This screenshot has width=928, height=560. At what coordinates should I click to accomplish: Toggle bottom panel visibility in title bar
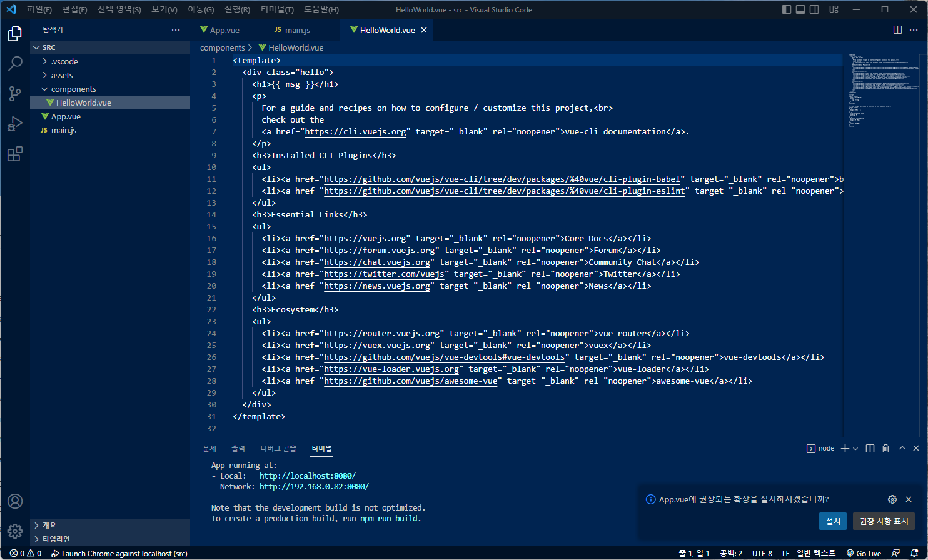800,9
